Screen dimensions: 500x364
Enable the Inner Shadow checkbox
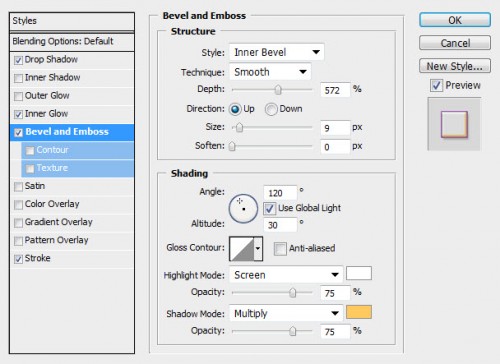pos(18,78)
